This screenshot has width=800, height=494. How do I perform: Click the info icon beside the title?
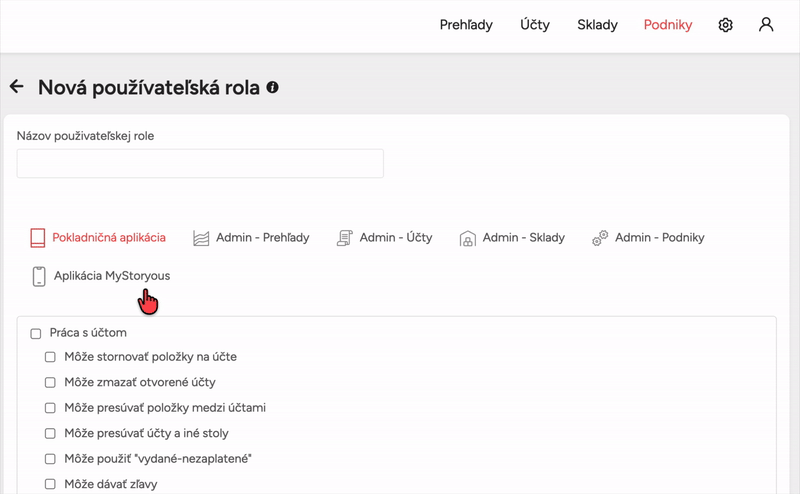(272, 88)
